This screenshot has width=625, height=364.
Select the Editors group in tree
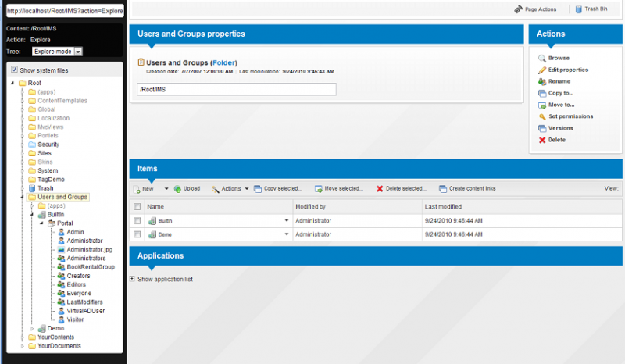click(76, 284)
